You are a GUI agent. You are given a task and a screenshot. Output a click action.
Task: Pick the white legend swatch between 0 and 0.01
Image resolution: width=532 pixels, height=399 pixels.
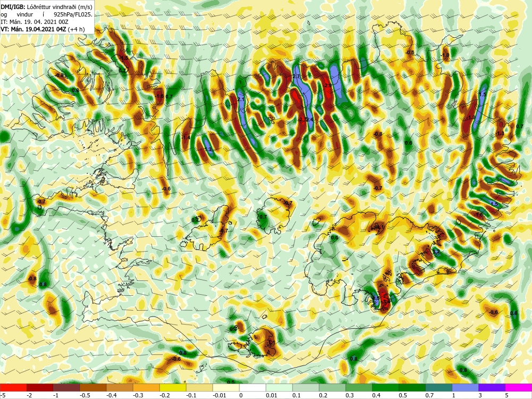[253, 388]
